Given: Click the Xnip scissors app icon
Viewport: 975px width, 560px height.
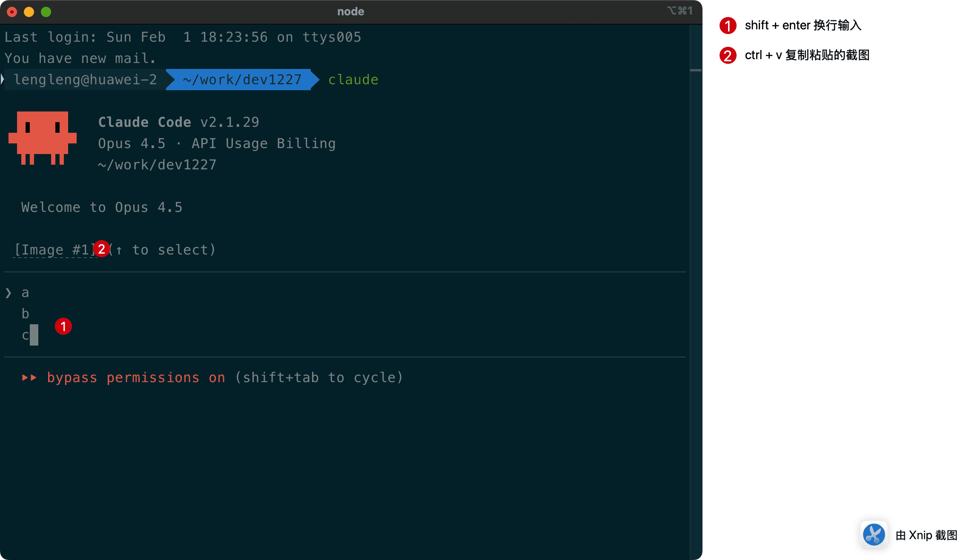Looking at the screenshot, I should [x=874, y=534].
